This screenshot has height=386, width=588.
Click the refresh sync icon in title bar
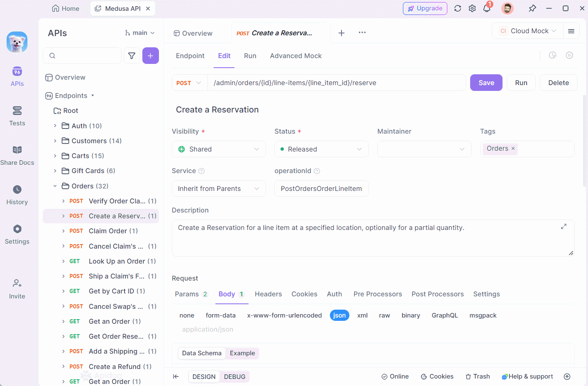point(458,8)
